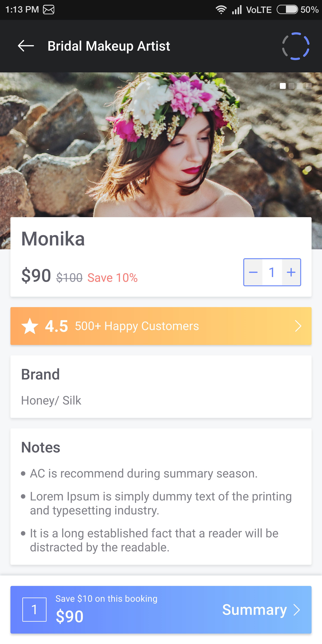322x644 pixels.
Task: Select the first image carousel dot
Action: point(283,86)
